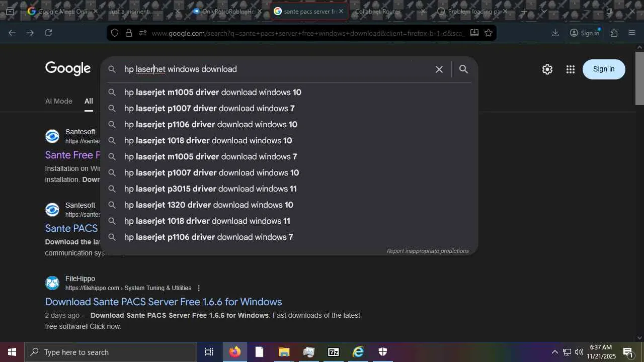Image resolution: width=644 pixels, height=362 pixels.
Task: Choose suggestion laserjet p1007 driver windows 7
Action: [289, 109]
